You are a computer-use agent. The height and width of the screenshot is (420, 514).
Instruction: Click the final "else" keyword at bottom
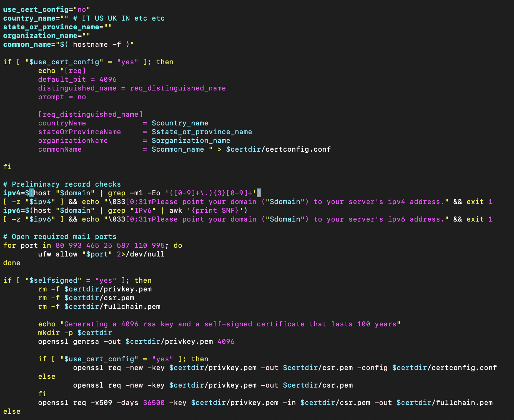pyautogui.click(x=12, y=412)
